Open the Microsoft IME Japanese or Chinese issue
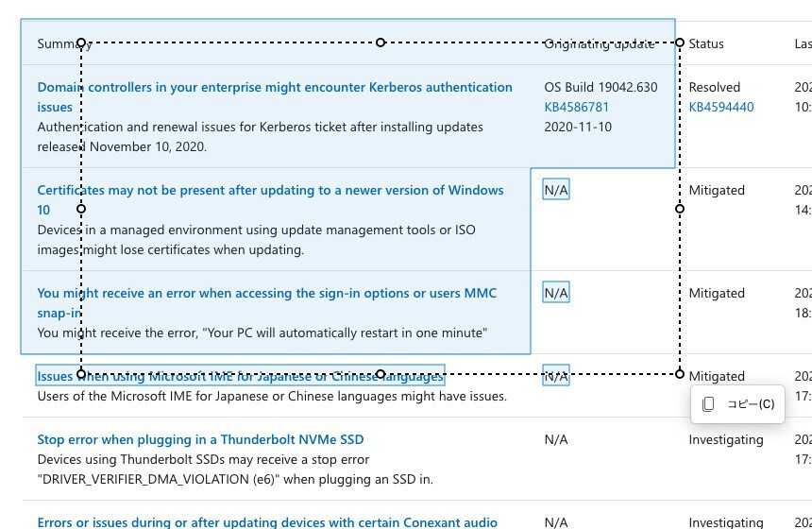 point(240,377)
